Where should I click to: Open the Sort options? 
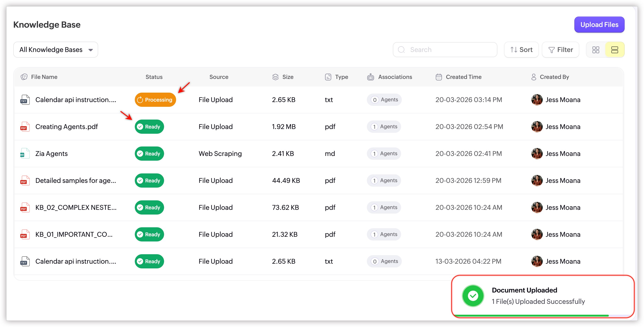tap(521, 50)
